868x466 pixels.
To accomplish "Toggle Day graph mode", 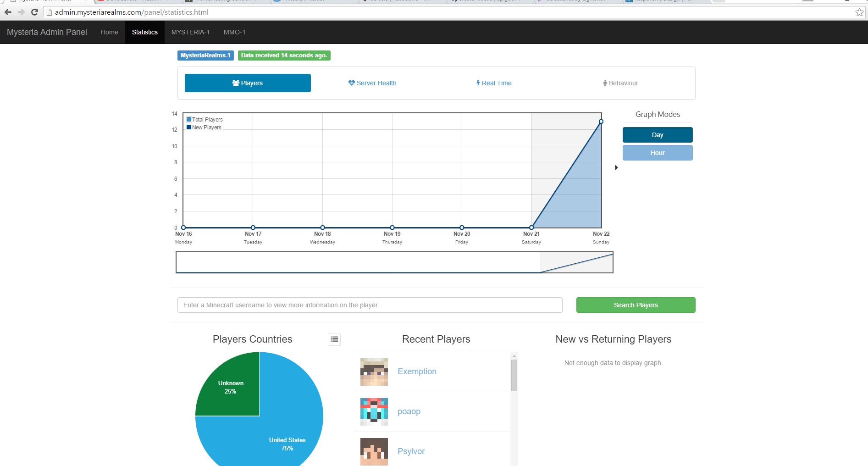I will pyautogui.click(x=657, y=134).
